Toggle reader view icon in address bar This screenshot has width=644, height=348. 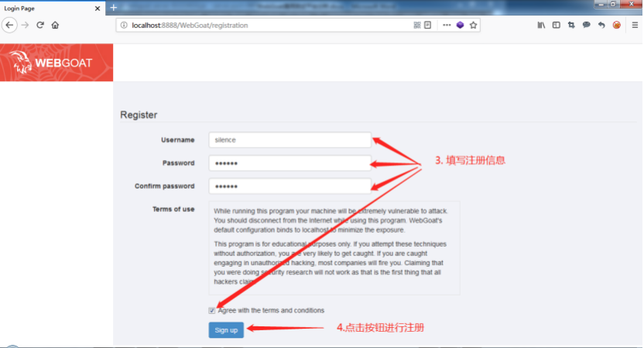(428, 25)
